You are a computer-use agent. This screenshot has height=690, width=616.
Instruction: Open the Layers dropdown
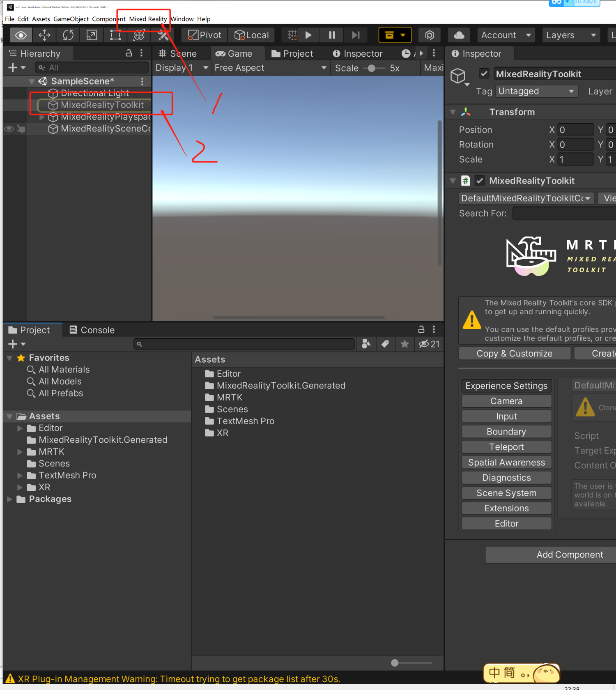tap(571, 35)
